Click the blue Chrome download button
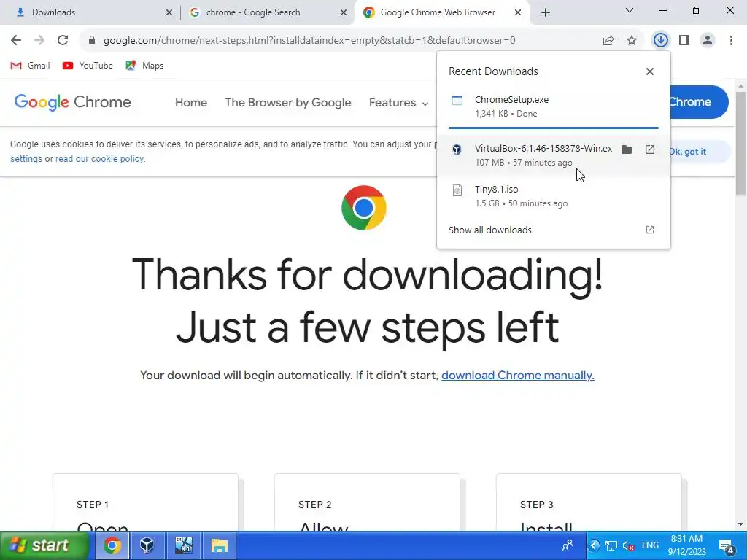The height and width of the screenshot is (560, 747). pos(700,102)
